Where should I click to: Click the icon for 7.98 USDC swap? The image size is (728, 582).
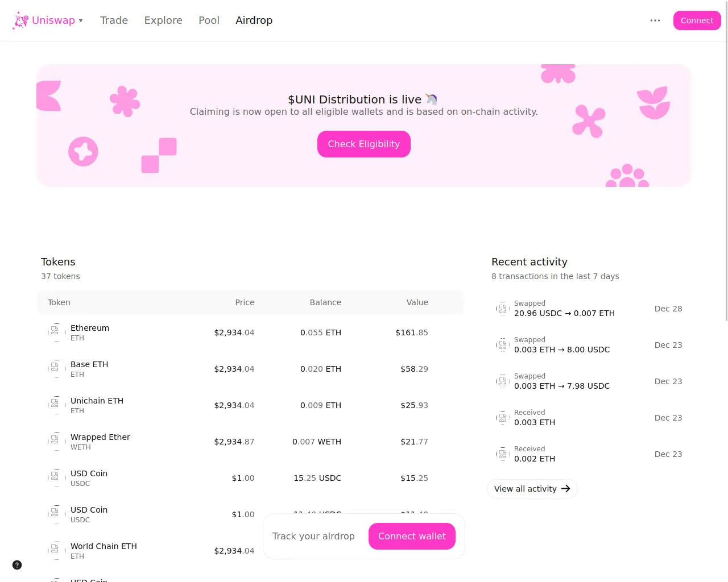coord(503,381)
